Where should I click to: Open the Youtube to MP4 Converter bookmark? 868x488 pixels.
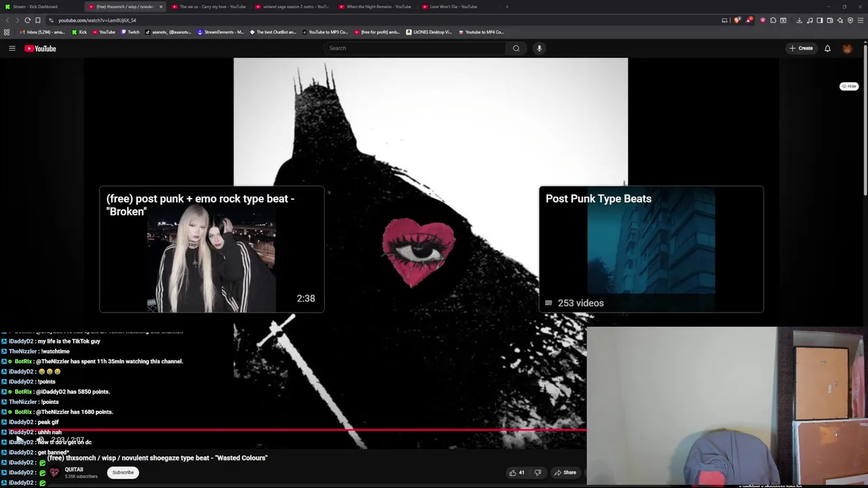pos(481,32)
